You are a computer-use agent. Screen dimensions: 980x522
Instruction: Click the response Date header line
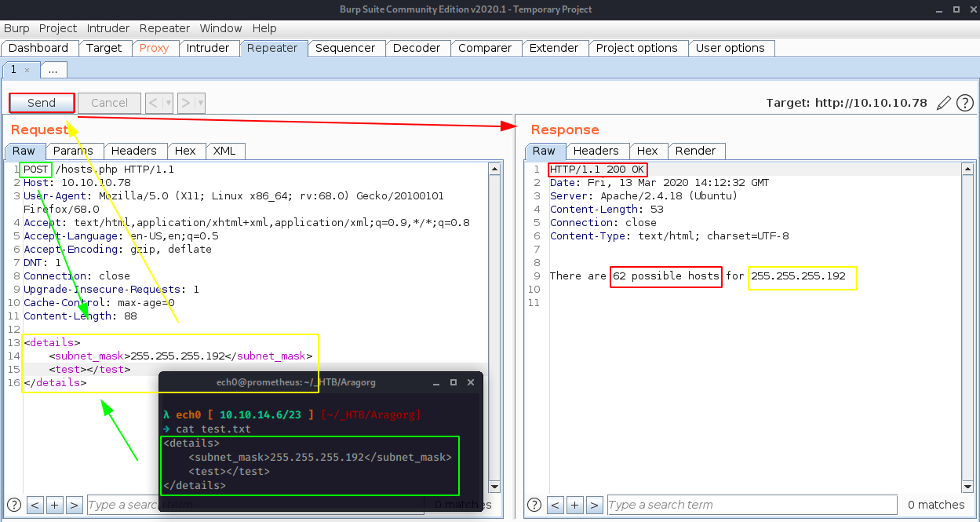point(660,182)
